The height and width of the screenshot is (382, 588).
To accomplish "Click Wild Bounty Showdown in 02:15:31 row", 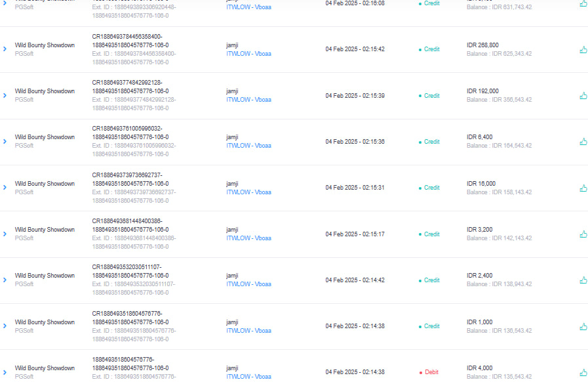I will [x=45, y=184].
